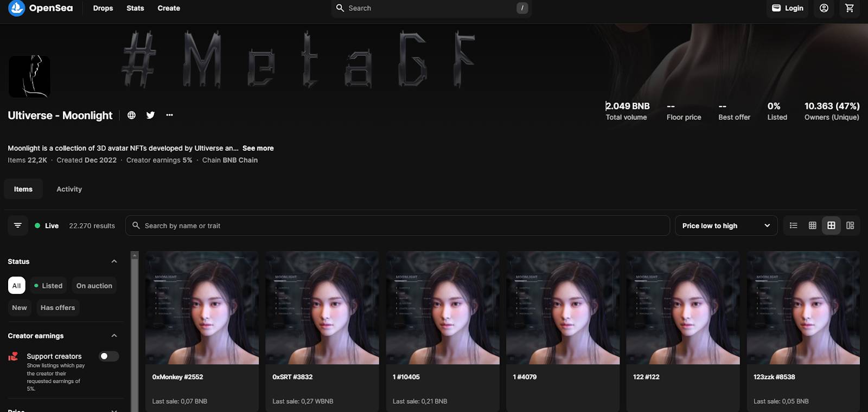Switch to large grid view
Viewport: 868px width, 412px height.
[x=831, y=226]
